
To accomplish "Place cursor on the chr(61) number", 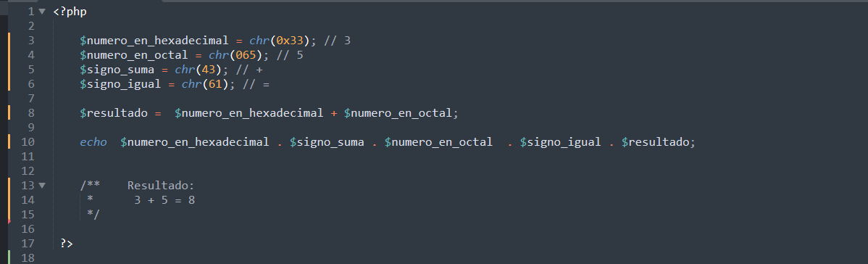I will coord(215,84).
